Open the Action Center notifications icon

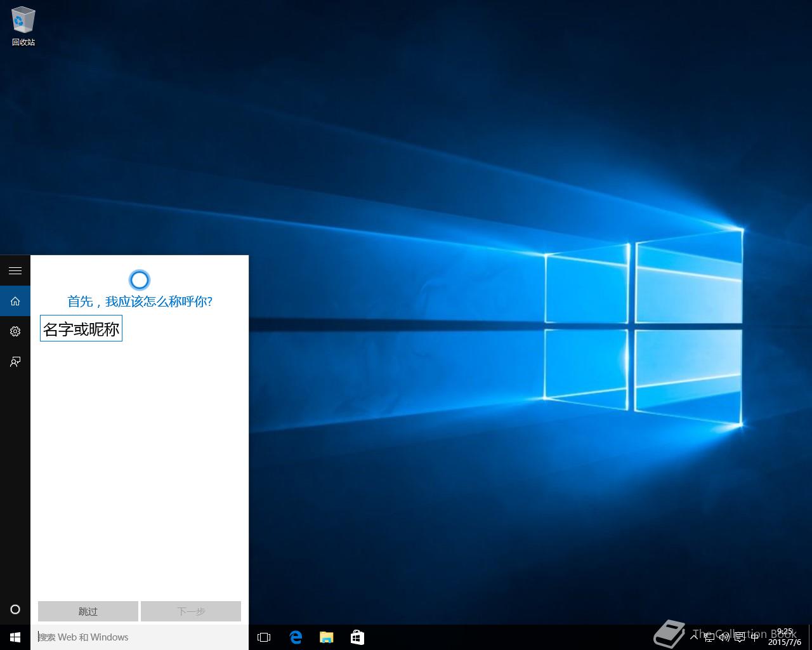740,637
